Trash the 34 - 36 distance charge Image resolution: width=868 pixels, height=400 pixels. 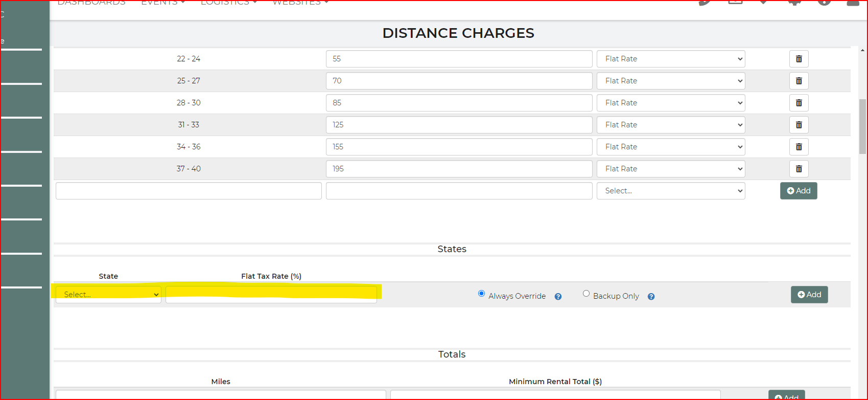[x=799, y=147]
